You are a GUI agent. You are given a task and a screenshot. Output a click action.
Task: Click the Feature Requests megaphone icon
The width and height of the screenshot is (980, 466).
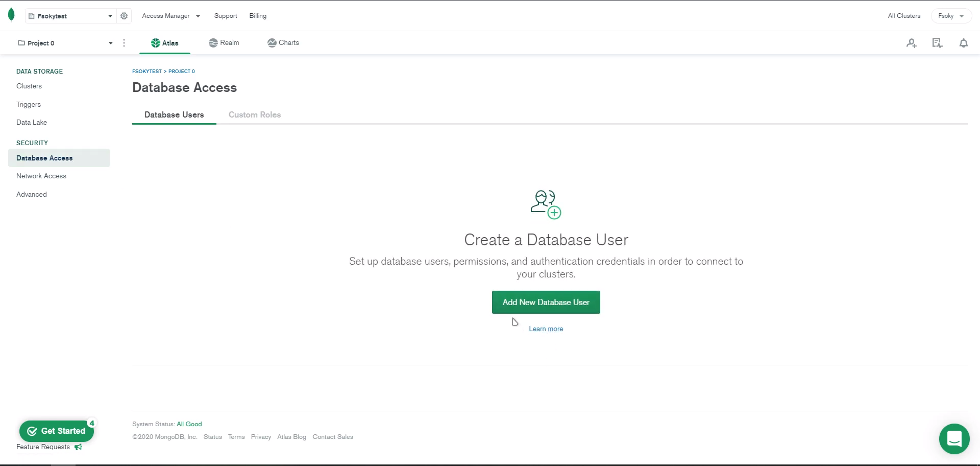78,447
